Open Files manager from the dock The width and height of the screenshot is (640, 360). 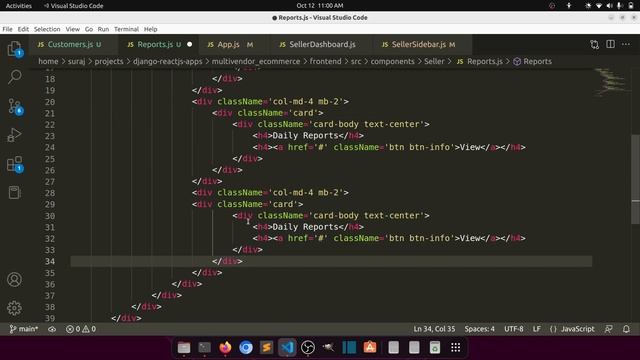[x=184, y=347]
